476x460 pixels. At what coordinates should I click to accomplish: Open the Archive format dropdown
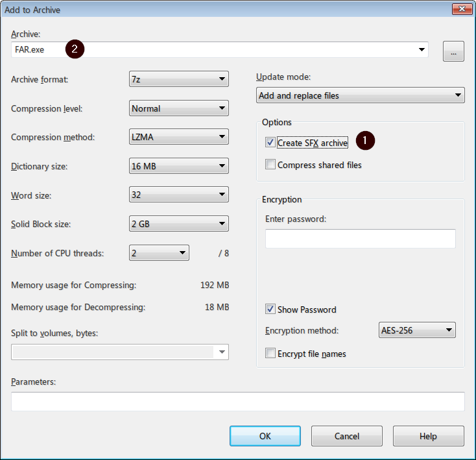(179, 80)
